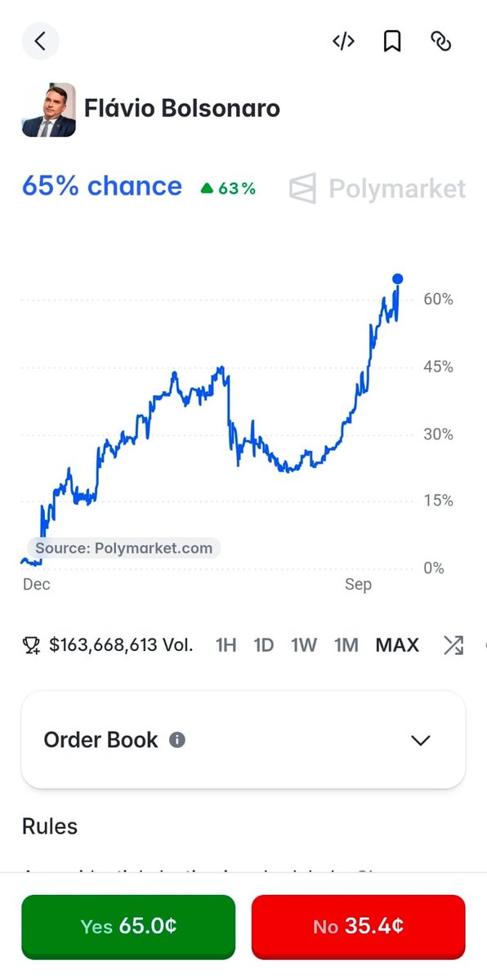Tap the Polymarket logo watermark
487x980 pixels.
click(x=378, y=189)
